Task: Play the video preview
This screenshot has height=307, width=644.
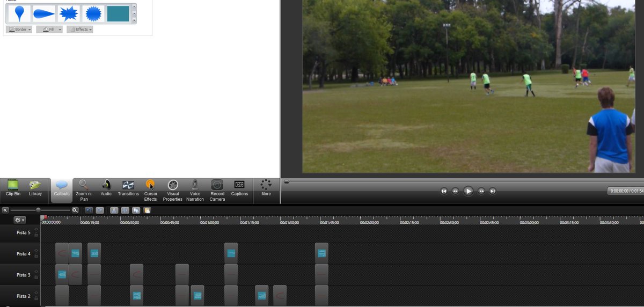Action: [468, 191]
